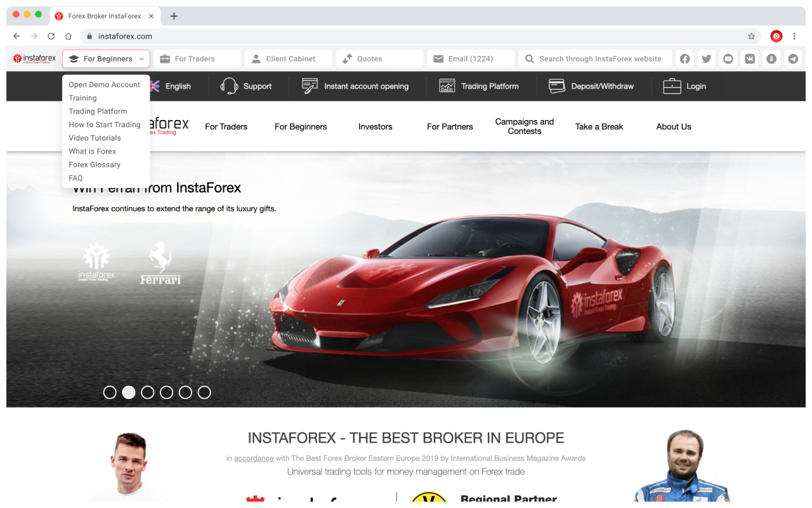Reload the page

(51, 36)
